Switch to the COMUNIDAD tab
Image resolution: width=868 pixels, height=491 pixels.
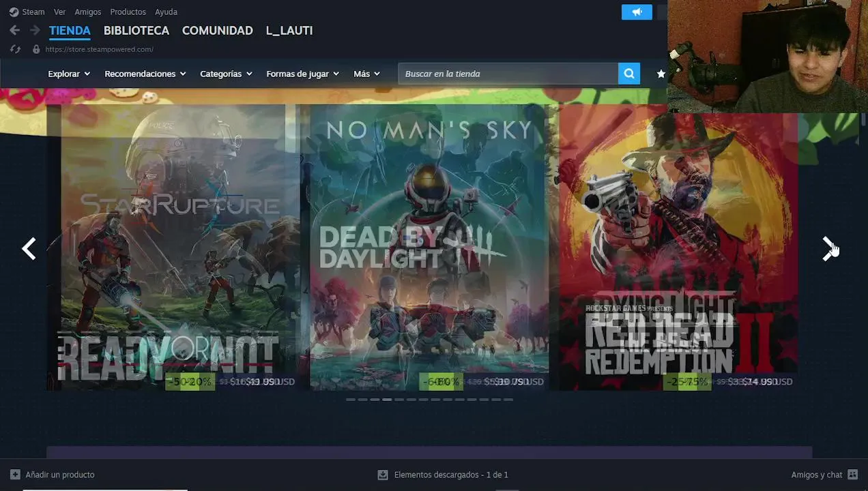217,31
